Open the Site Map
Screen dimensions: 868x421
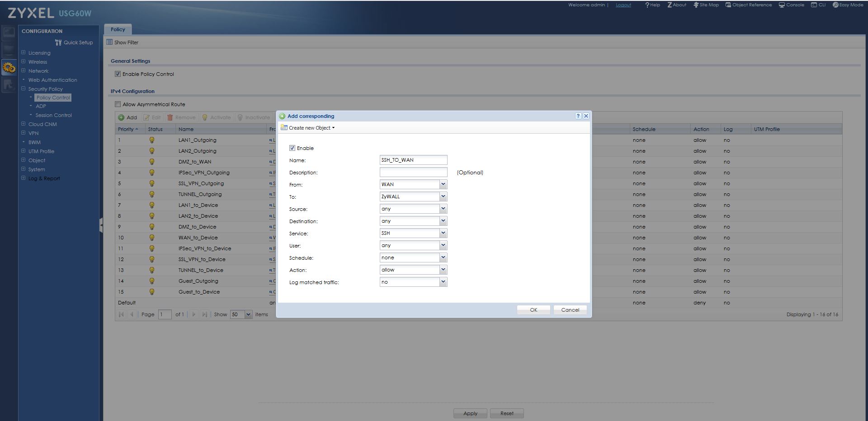click(x=706, y=5)
